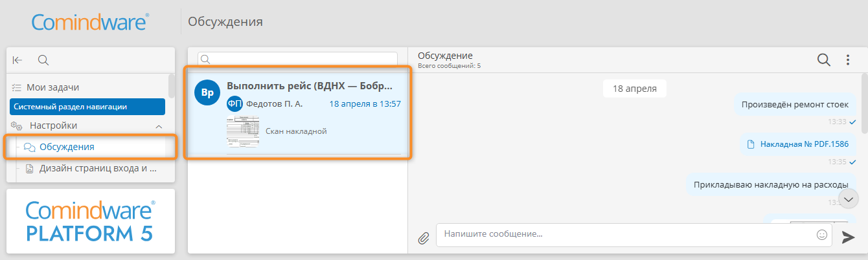
Task: Open the emoji picker smiley icon
Action: click(823, 235)
